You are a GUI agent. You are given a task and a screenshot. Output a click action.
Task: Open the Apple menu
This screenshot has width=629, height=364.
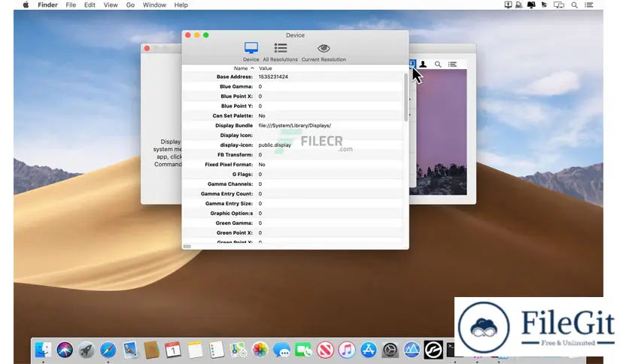tap(26, 5)
